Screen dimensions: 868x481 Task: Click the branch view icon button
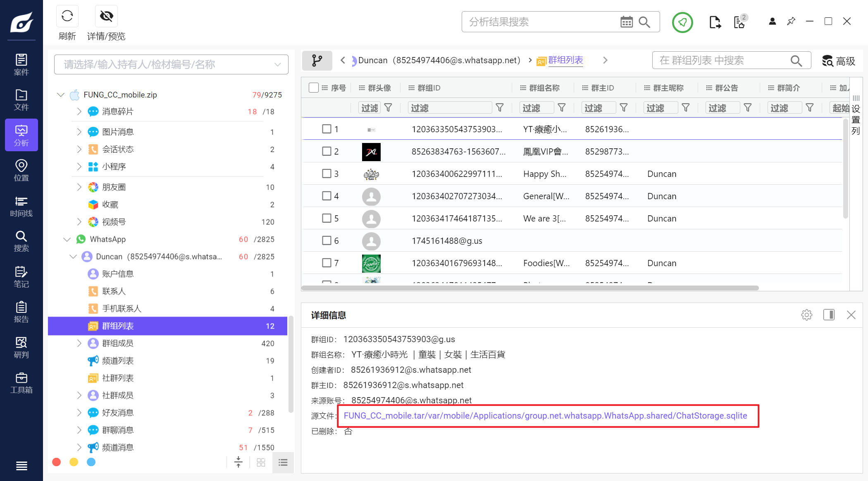[x=317, y=60]
